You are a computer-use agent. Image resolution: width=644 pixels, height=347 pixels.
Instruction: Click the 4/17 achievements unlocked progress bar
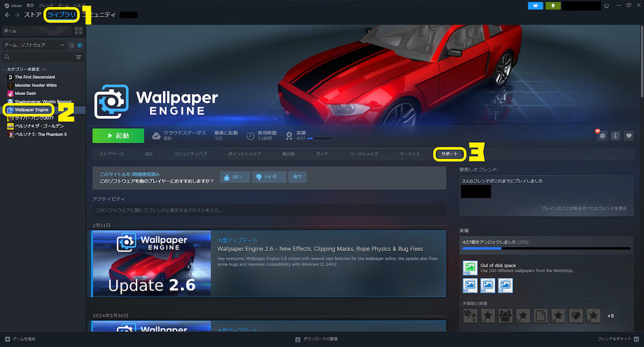[547, 248]
